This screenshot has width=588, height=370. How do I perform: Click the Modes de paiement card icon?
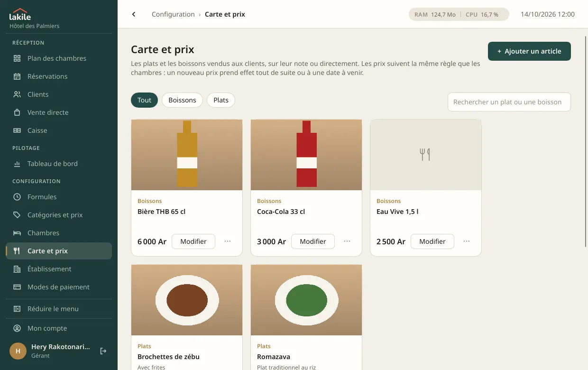pyautogui.click(x=17, y=287)
